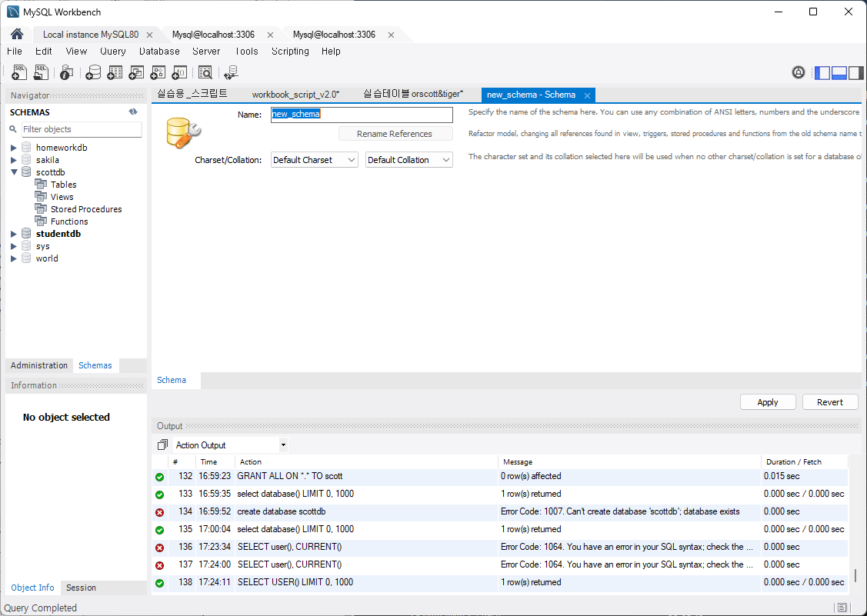This screenshot has height=616, width=867.
Task: Switch to the 실습용_스크립트 tab
Action: click(x=192, y=94)
